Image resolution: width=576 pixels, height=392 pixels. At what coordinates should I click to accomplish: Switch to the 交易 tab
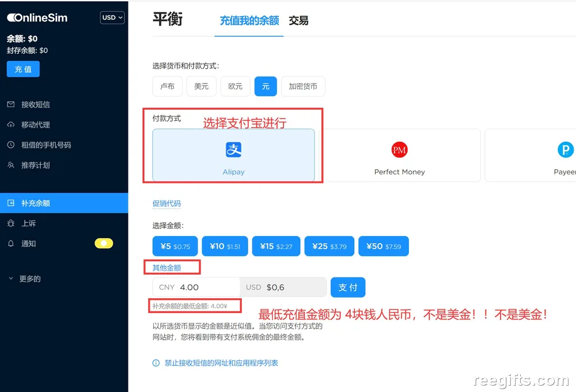[x=298, y=21]
